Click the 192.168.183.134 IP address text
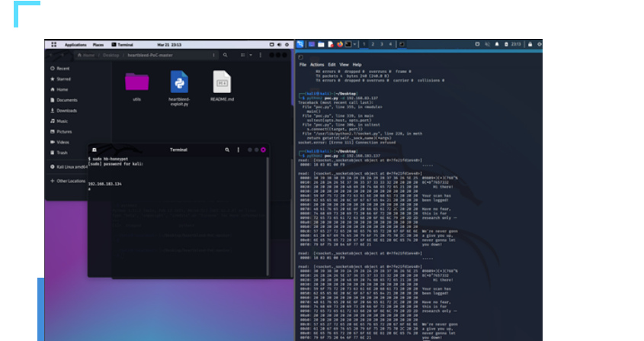The width and height of the screenshot is (644, 341). (x=104, y=184)
